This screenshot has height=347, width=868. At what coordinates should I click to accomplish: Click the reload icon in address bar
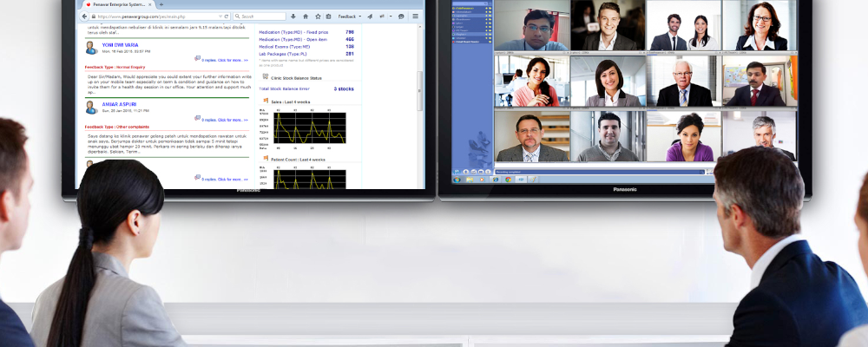coord(227,16)
